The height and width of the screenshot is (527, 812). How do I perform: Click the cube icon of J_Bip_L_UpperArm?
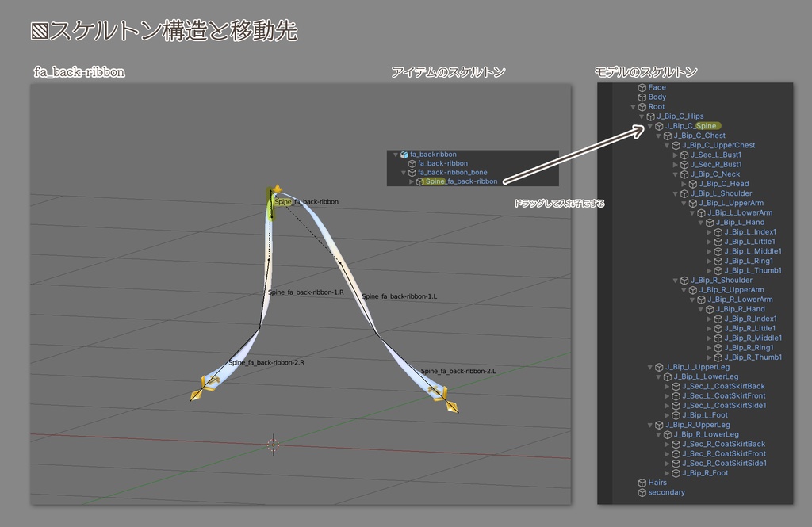coord(693,204)
